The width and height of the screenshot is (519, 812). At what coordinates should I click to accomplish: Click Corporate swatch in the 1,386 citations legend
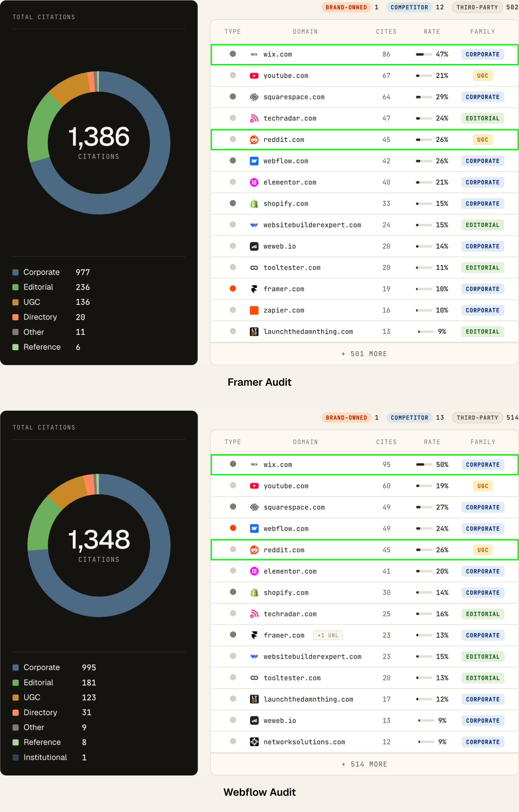tap(16, 272)
